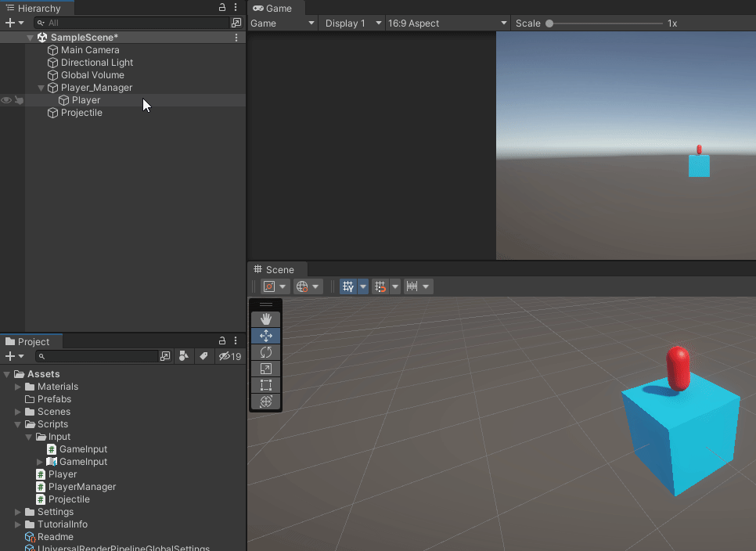Hide the Player object with the eye toggle

click(5, 100)
